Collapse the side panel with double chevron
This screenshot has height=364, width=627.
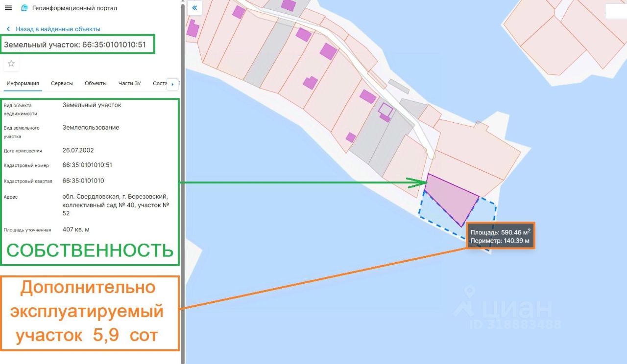point(194,8)
